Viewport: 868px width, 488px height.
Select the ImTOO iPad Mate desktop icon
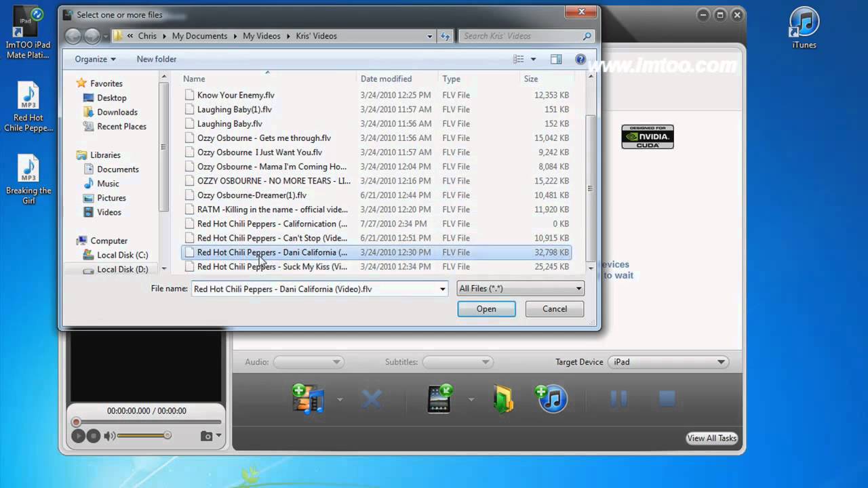(28, 33)
